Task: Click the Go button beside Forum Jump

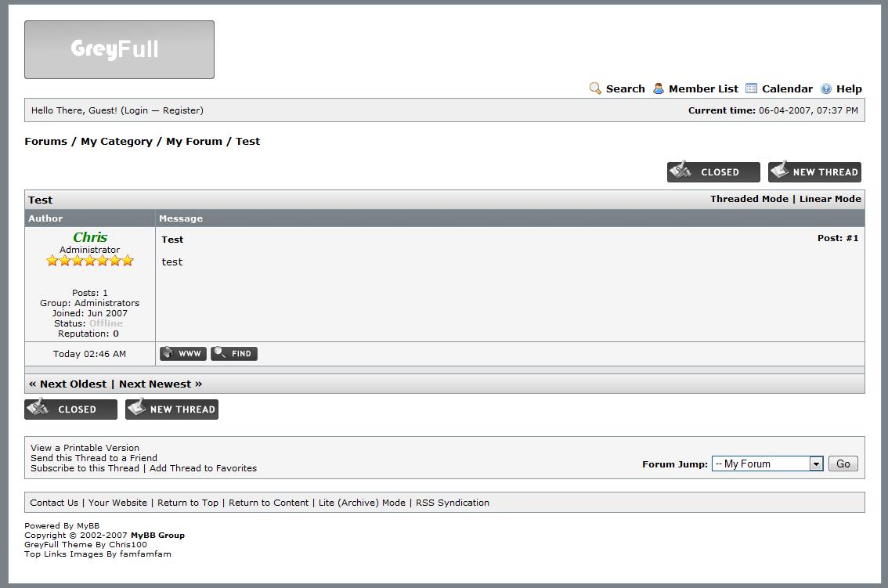Action: 843,464
